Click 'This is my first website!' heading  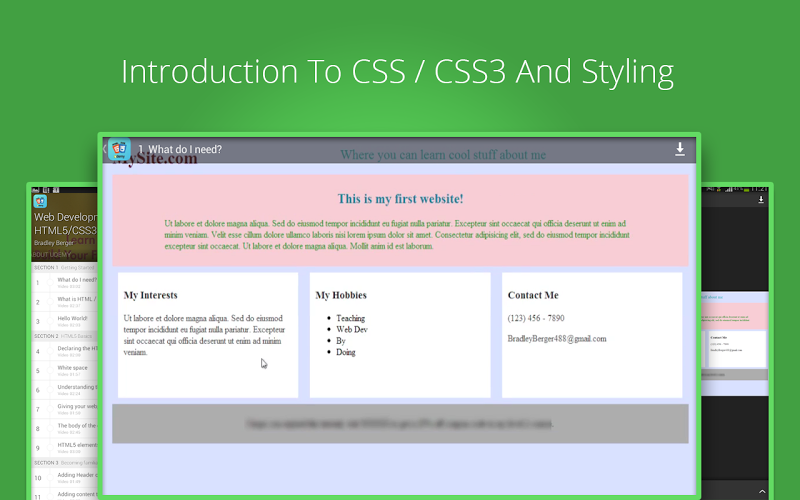pos(401,199)
